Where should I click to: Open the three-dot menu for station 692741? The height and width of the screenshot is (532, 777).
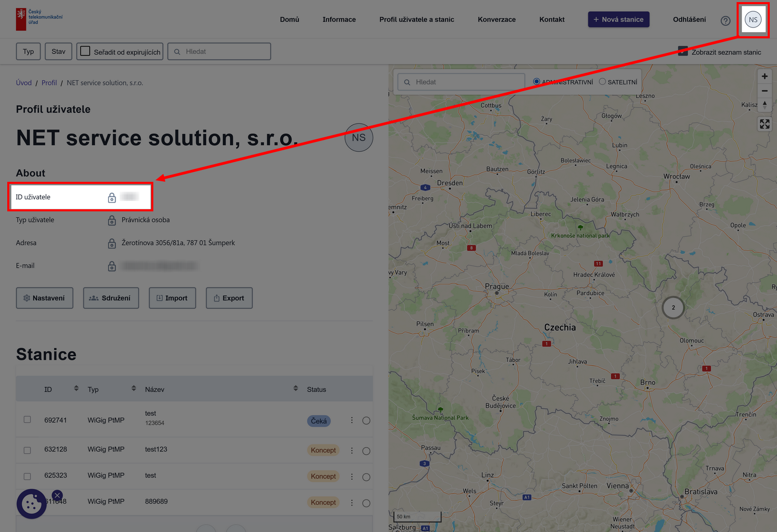(x=352, y=420)
